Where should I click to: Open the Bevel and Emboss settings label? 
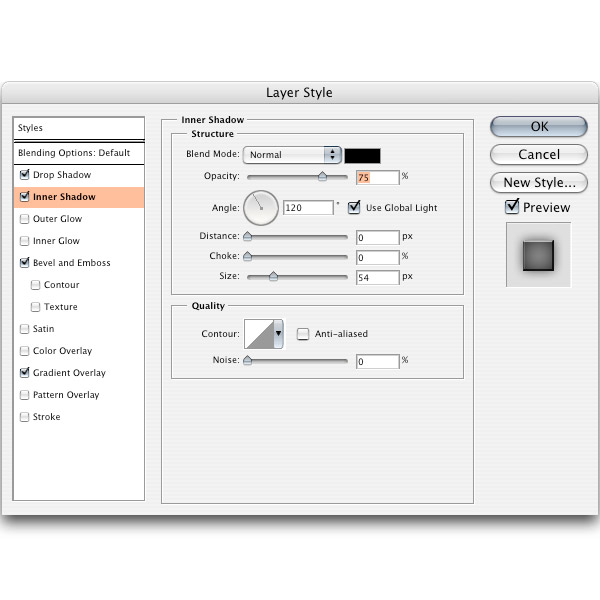point(72,262)
